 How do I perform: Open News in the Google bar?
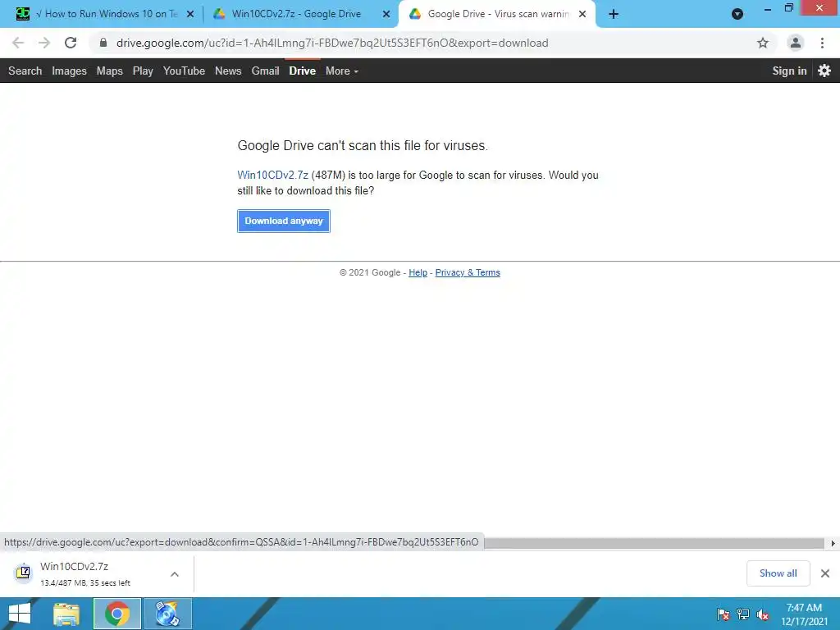click(x=228, y=71)
